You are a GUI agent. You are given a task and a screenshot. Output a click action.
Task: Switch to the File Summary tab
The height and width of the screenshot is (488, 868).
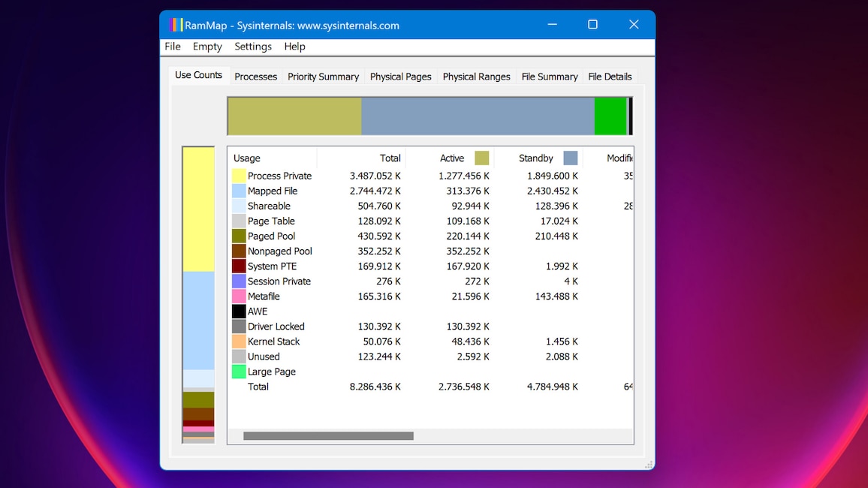[549, 77]
